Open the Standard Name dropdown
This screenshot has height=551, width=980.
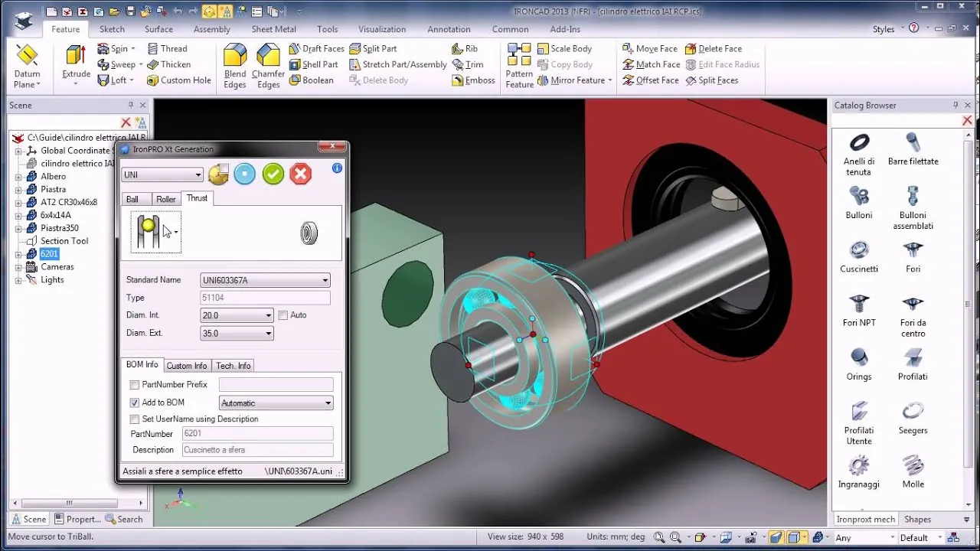265,280
